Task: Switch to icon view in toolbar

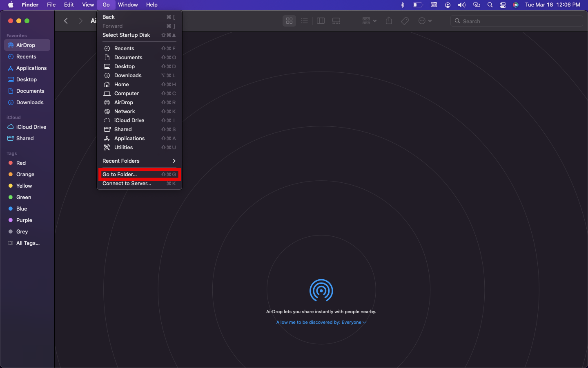Action: 289,21
